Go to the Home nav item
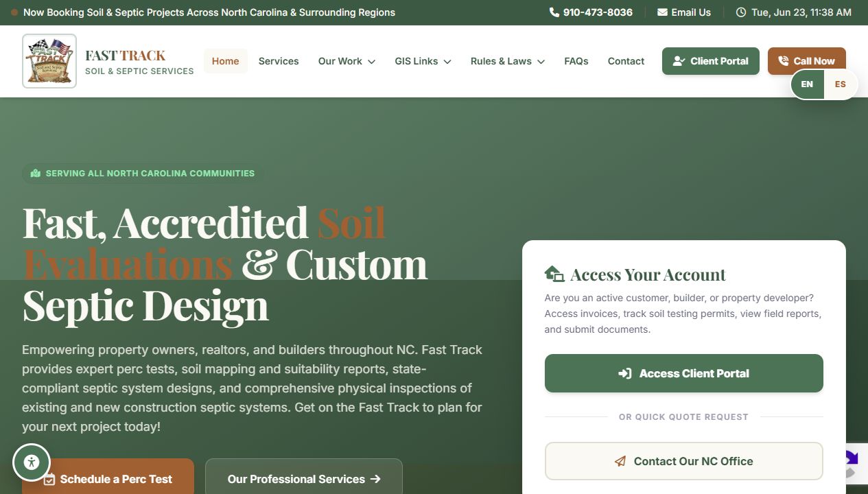 226,61
